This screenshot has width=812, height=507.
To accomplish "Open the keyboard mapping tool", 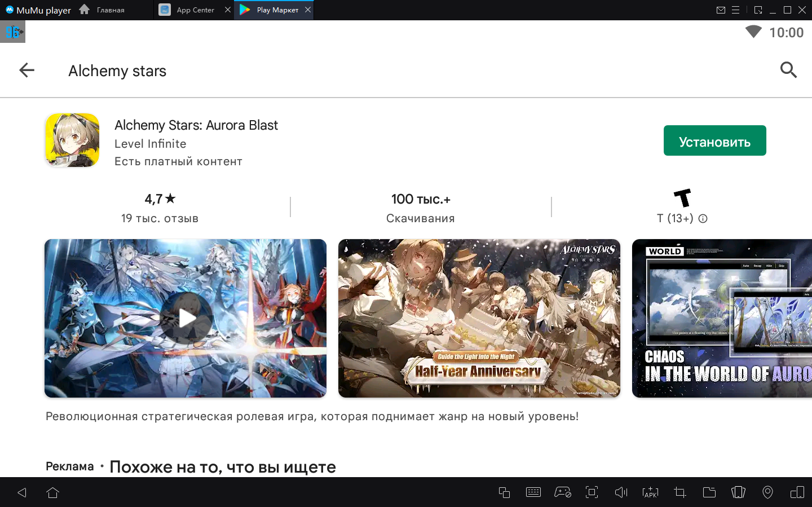I will (x=533, y=492).
